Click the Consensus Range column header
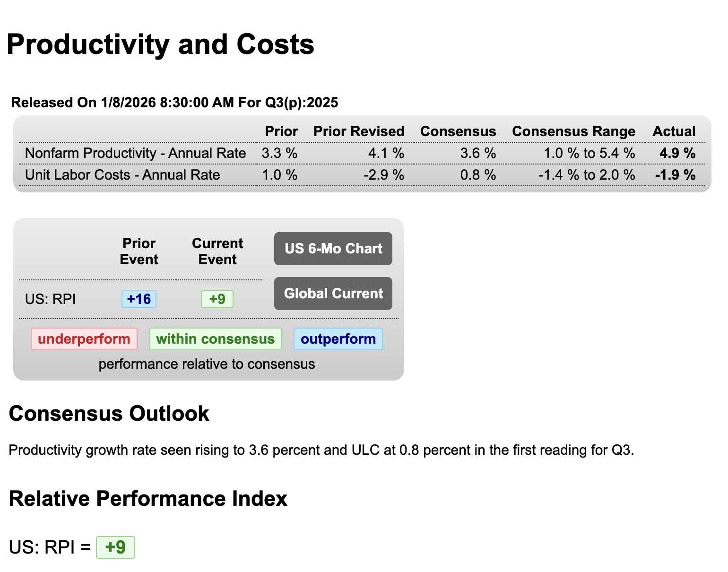The height and width of the screenshot is (572, 728). click(x=573, y=131)
